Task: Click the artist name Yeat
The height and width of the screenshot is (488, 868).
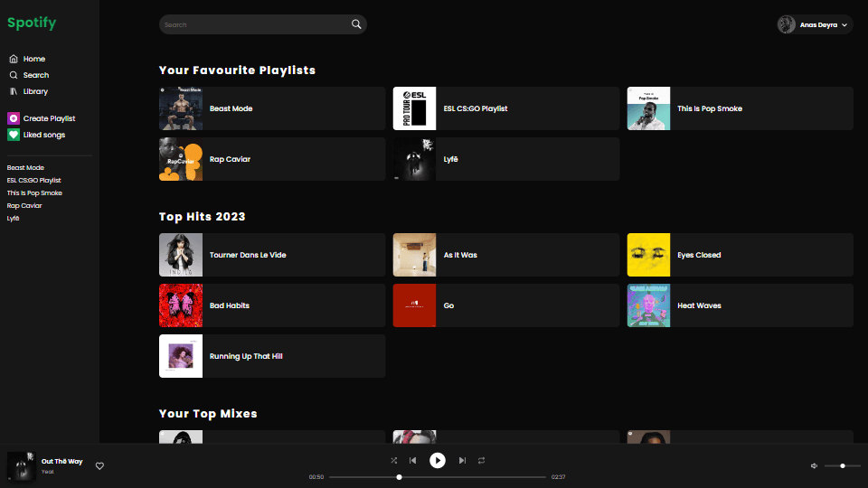Action: pos(48,472)
